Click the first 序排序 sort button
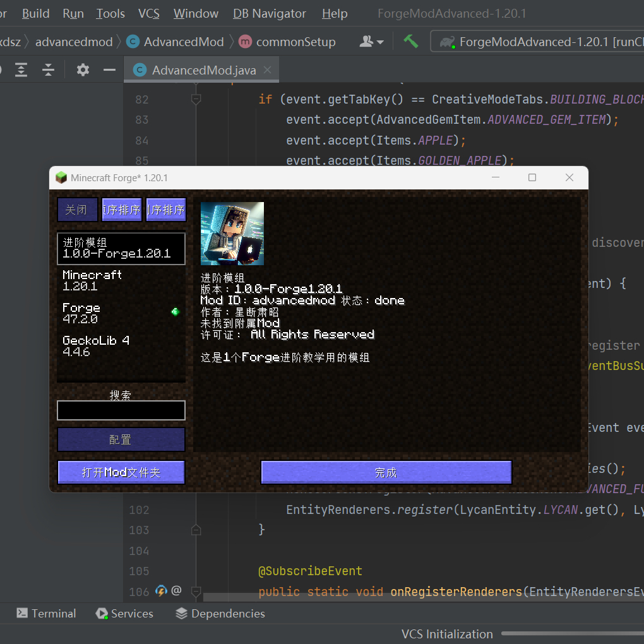This screenshot has width=644, height=644. coord(122,210)
